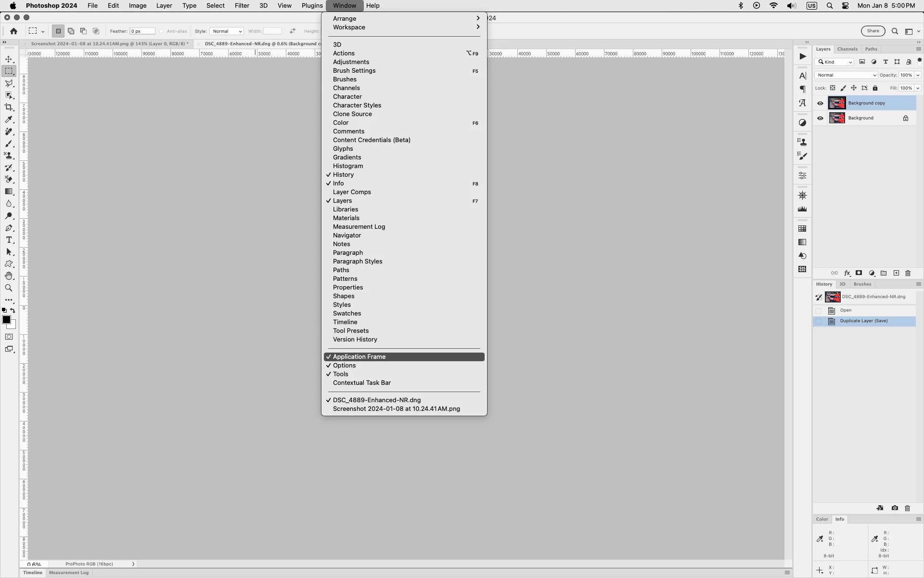Select the Crop tool
This screenshot has width=924, height=578.
[x=9, y=107]
